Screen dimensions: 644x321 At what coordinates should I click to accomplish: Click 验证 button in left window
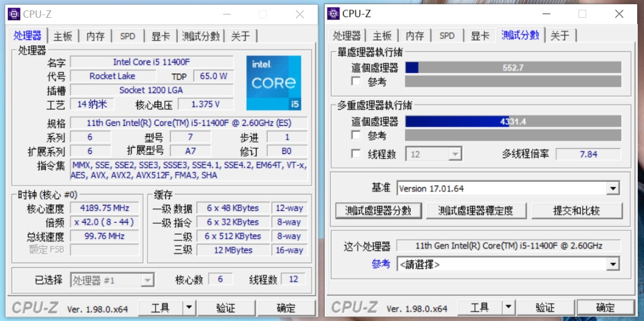coord(226,307)
